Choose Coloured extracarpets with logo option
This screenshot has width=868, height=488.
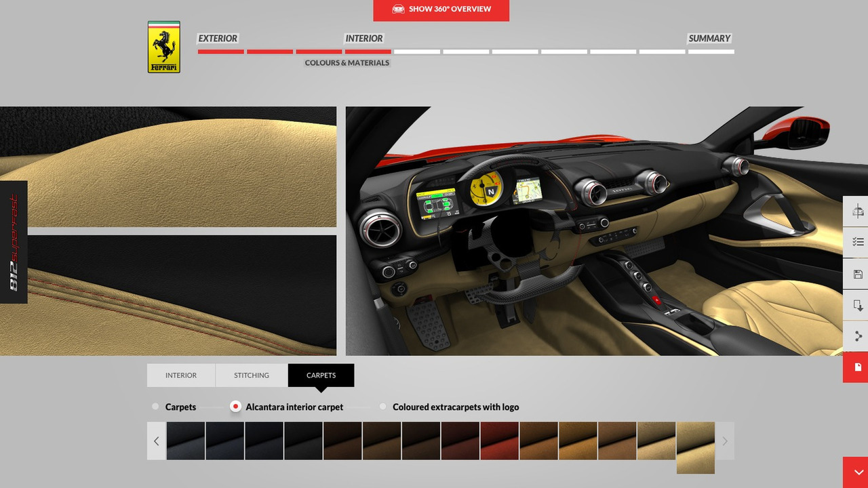tap(383, 407)
